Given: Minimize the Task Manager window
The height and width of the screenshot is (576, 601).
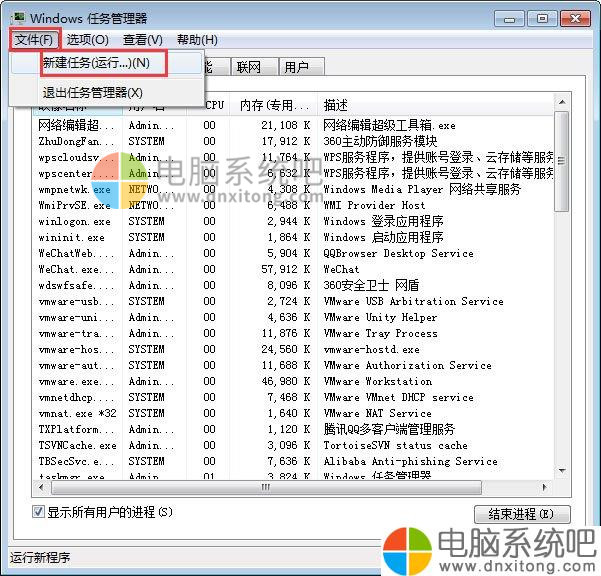Looking at the screenshot, I should 509,18.
